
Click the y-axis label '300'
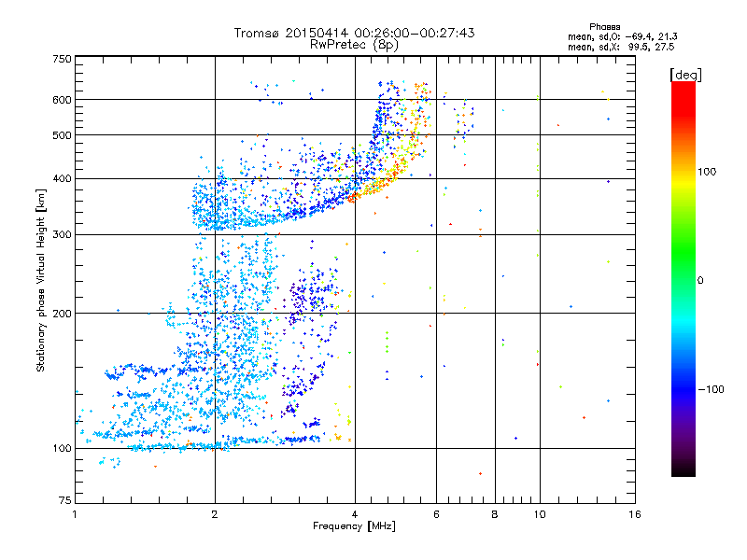pyautogui.click(x=62, y=234)
